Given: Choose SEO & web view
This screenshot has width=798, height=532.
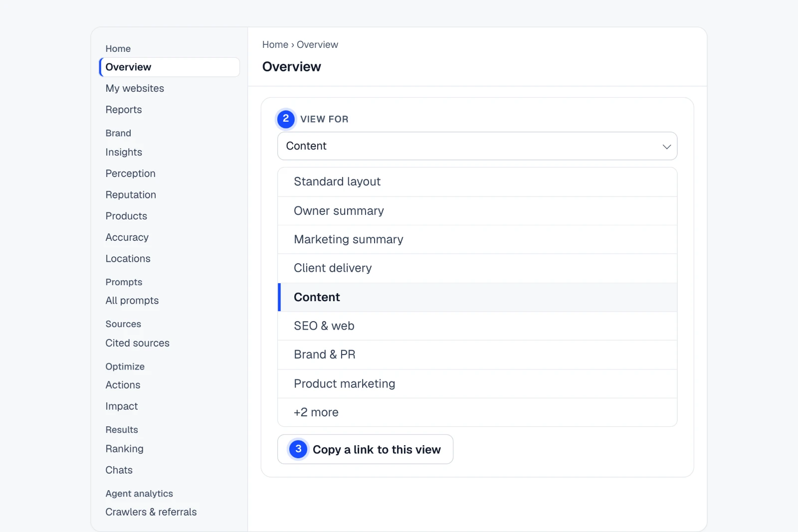Looking at the screenshot, I should tap(477, 326).
